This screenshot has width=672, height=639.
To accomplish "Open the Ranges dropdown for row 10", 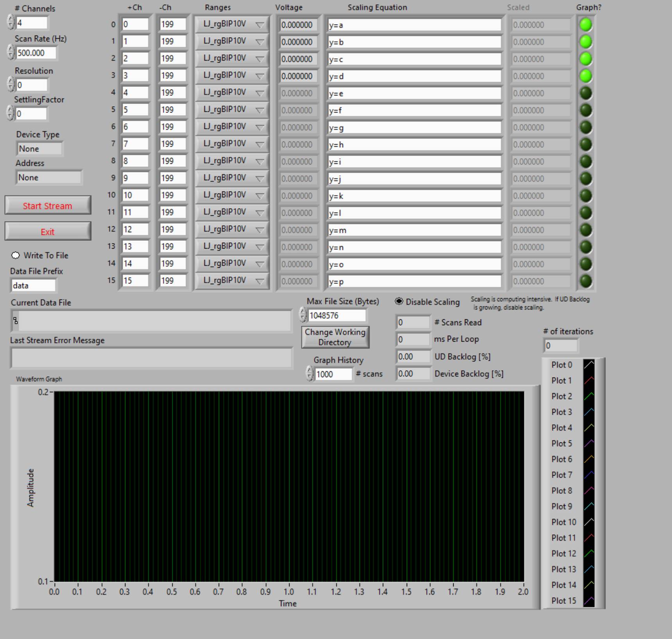I will coord(232,195).
